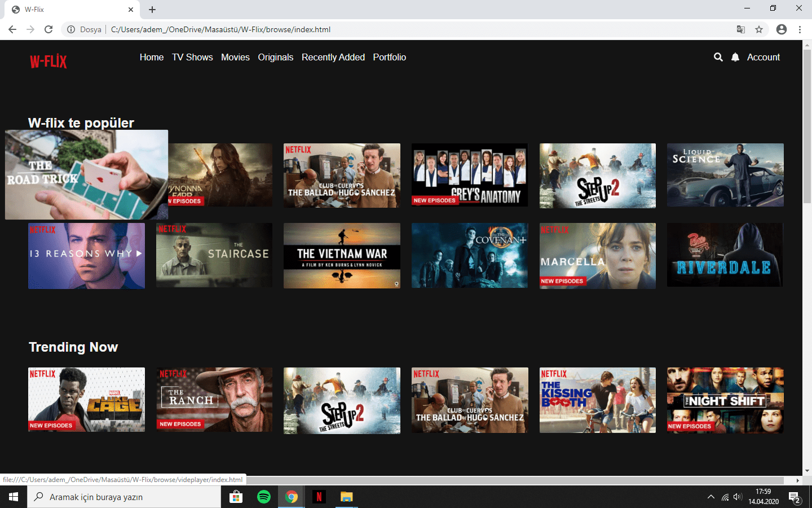
Task: Open the Netflix app on the taskbar
Action: [319, 497]
